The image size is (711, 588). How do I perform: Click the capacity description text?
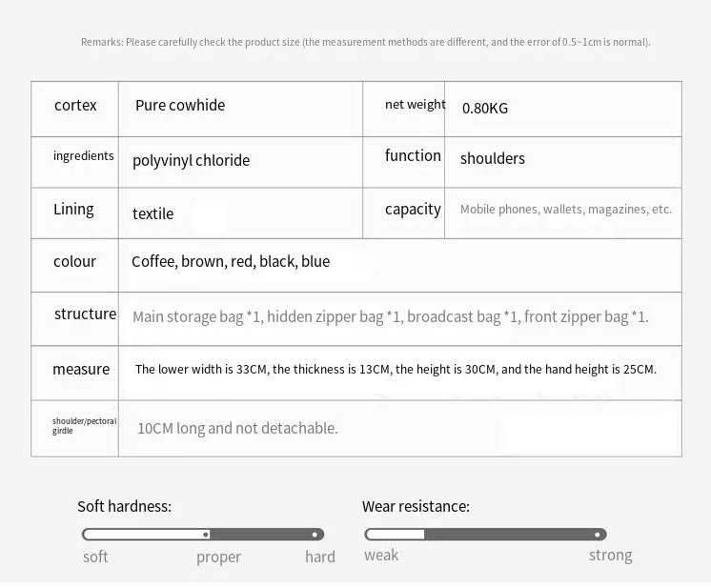point(566,209)
